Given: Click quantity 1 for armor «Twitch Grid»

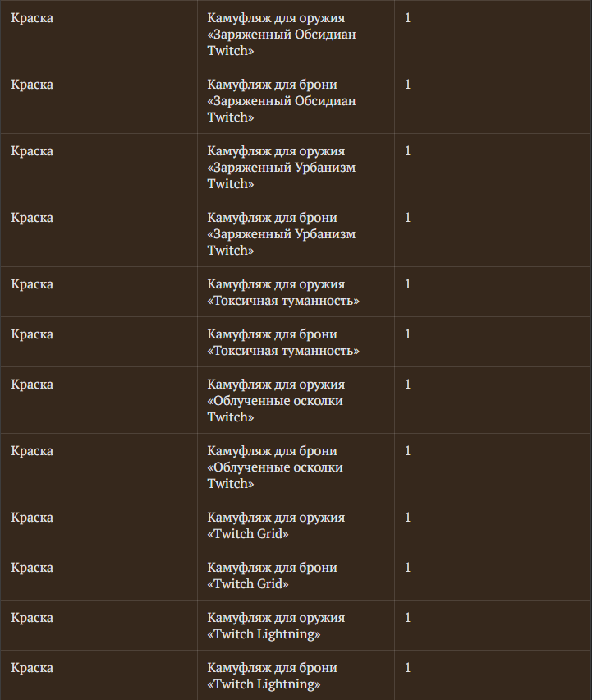Looking at the screenshot, I should pyautogui.click(x=408, y=568).
